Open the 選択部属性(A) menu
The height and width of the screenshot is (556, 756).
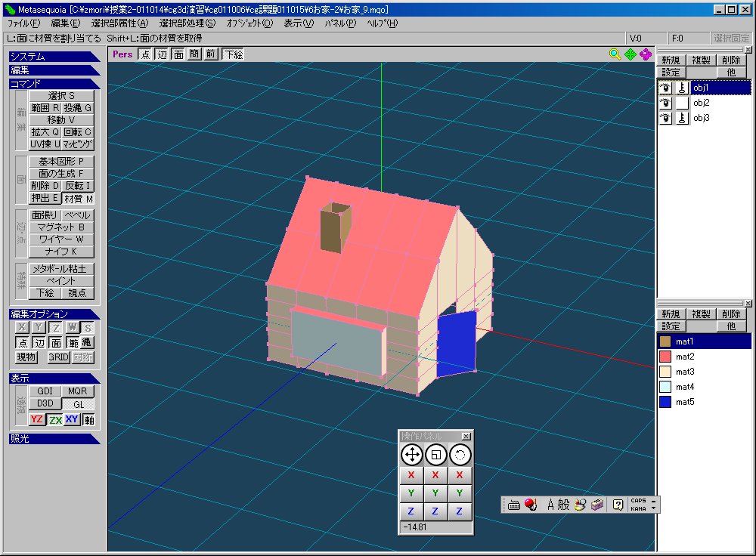point(120,23)
